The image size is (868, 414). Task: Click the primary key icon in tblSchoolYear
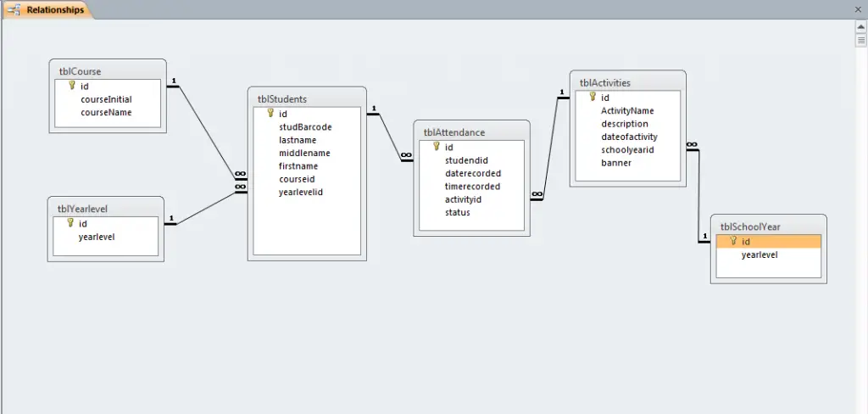[733, 241]
